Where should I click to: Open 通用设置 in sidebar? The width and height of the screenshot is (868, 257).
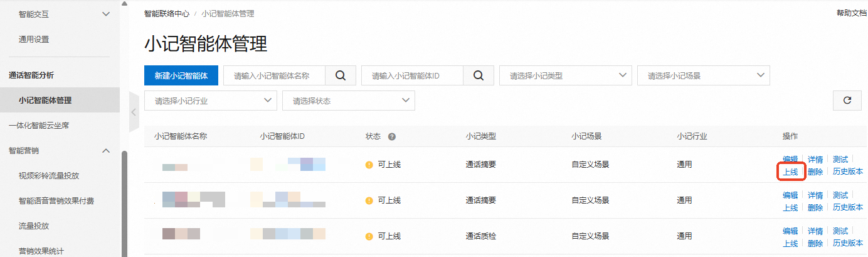coord(34,39)
